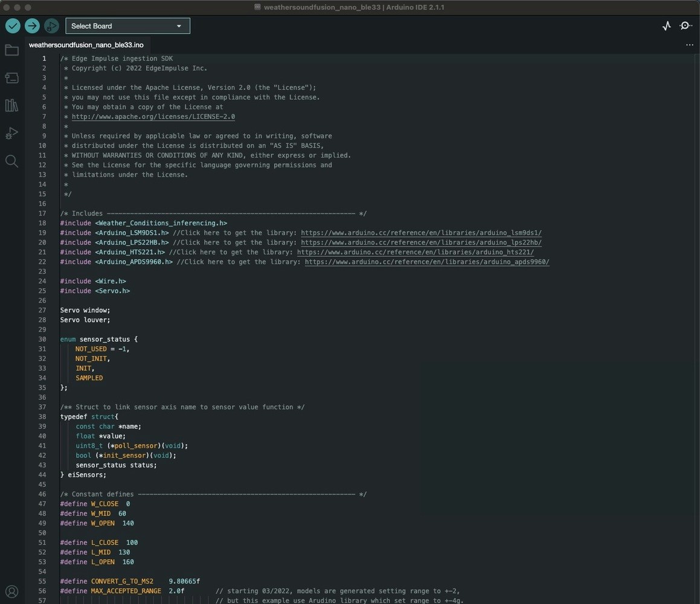Open the Serial Monitor icon
This screenshot has width=700, height=604.
pos(686,26)
